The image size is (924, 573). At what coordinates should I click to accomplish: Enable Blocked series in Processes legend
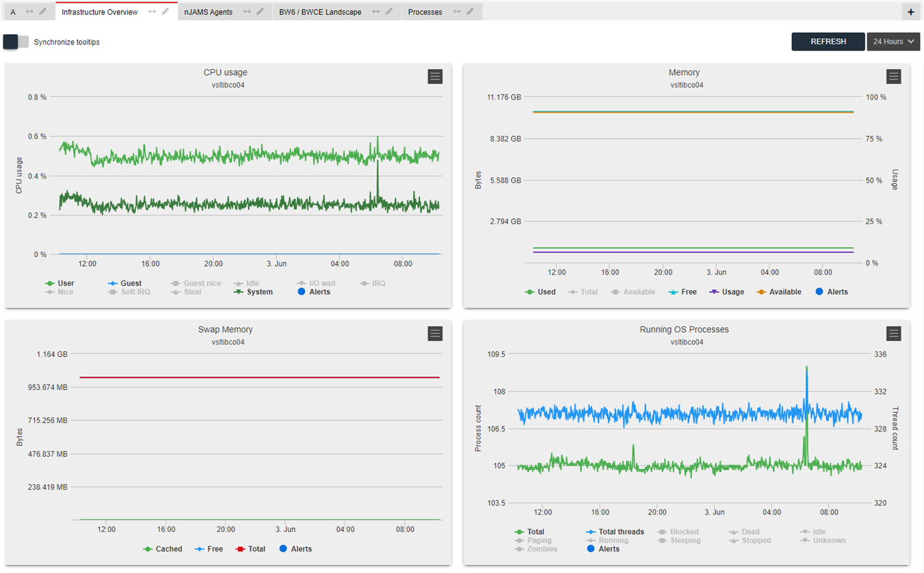[x=678, y=532]
